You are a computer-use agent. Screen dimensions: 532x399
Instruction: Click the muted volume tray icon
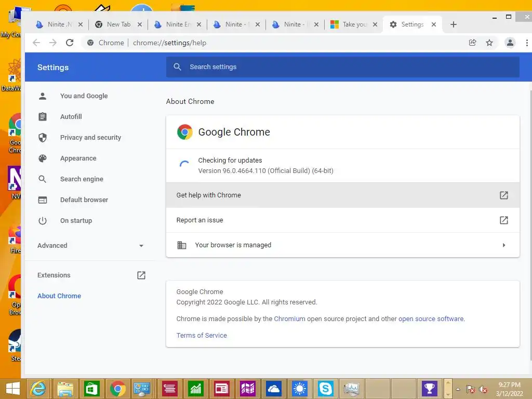483,389
